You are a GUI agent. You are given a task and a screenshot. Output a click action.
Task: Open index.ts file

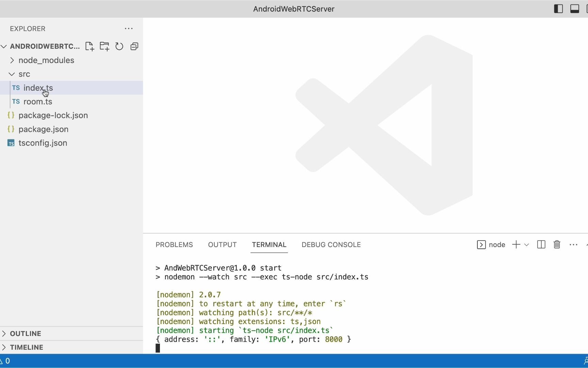click(x=71, y=88)
